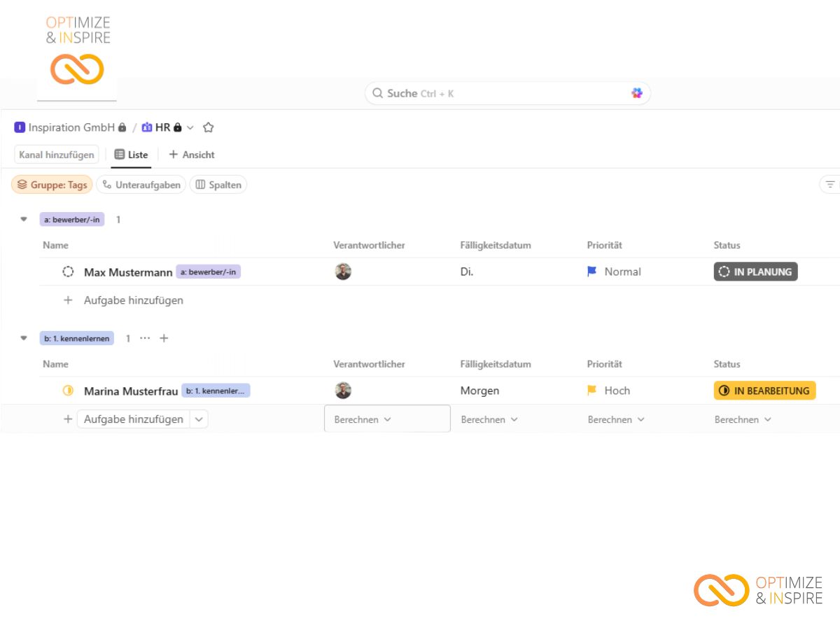Open the three-dot menu for kennenlernen group
The width and height of the screenshot is (840, 630).
[x=145, y=338]
